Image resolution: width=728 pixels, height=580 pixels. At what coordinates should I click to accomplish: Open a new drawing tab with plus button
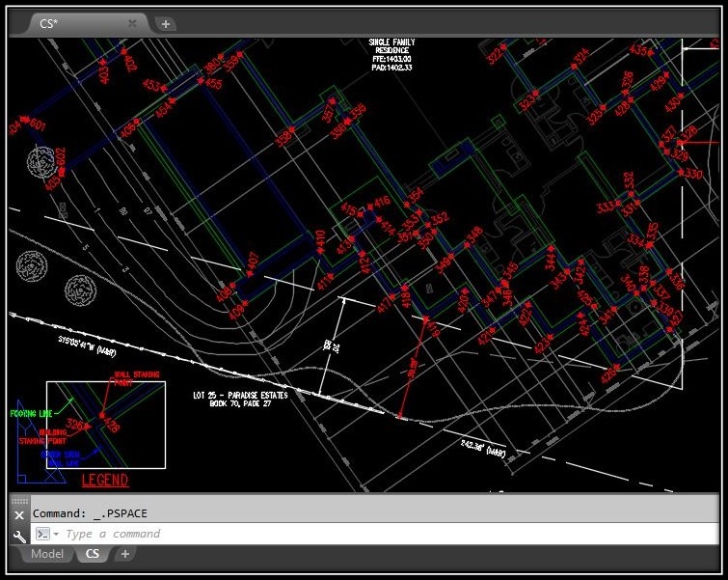pyautogui.click(x=165, y=24)
